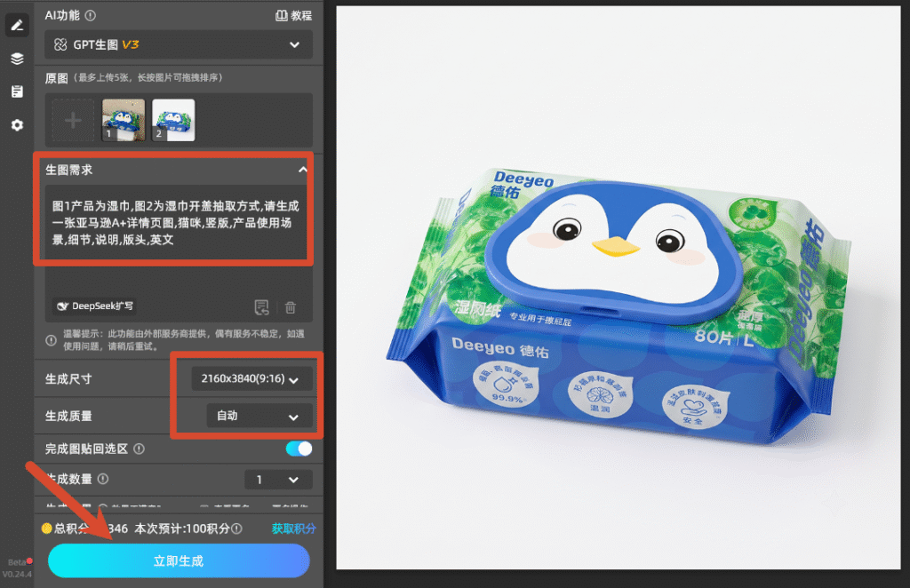The width and height of the screenshot is (910, 588).
Task: Click the 温馨提示 warning info icon
Action: (51, 340)
